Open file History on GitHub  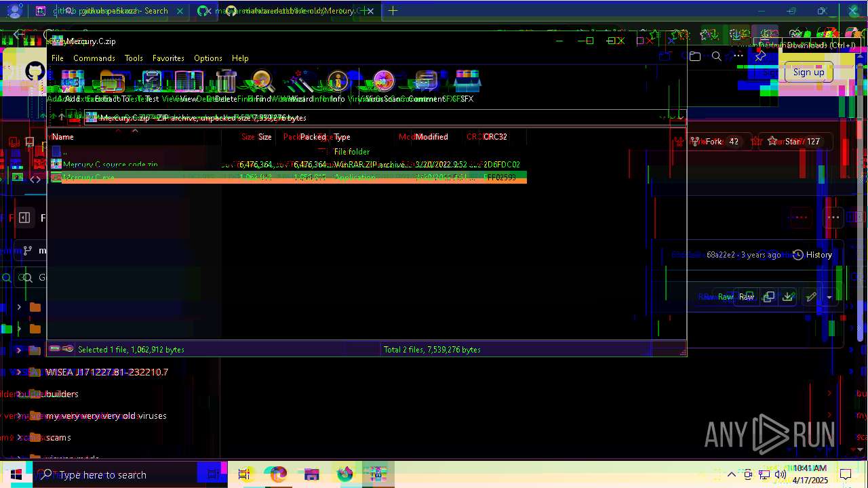tap(812, 255)
